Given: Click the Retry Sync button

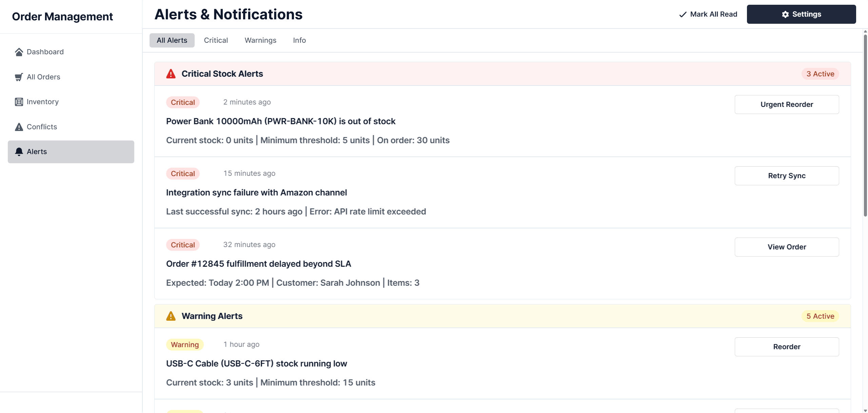Looking at the screenshot, I should point(787,176).
